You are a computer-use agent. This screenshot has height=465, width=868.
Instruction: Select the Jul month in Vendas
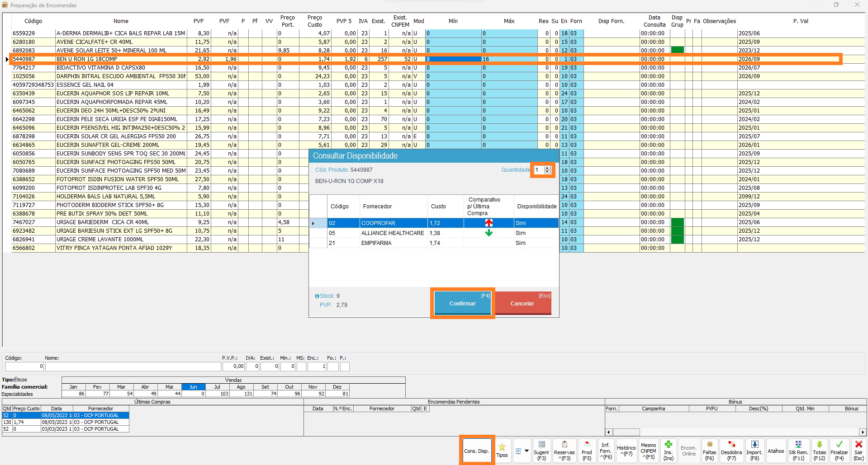coord(217,387)
